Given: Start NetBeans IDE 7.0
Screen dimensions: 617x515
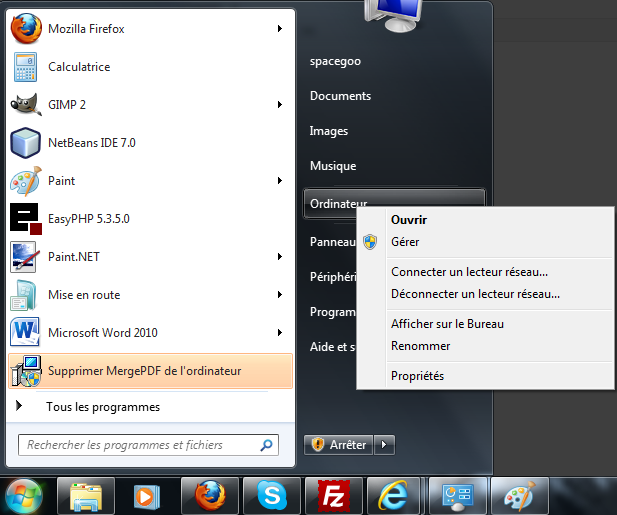Looking at the screenshot, I should (x=150, y=142).
